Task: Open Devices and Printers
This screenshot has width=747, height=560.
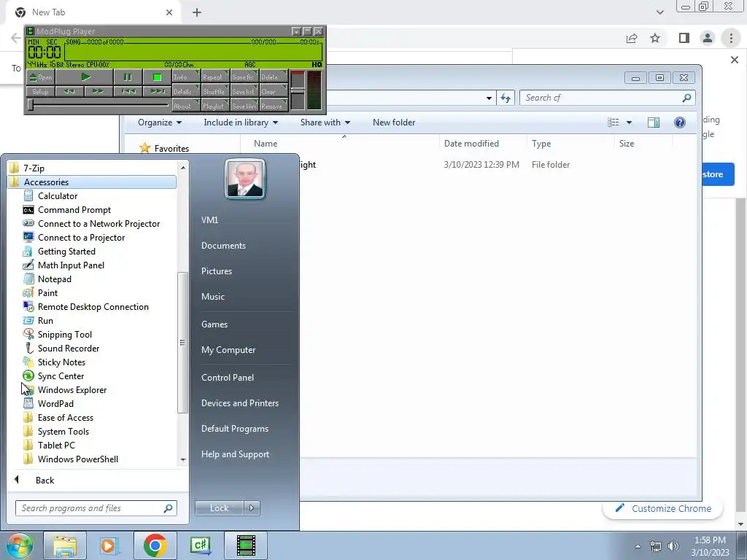Action: pos(239,402)
